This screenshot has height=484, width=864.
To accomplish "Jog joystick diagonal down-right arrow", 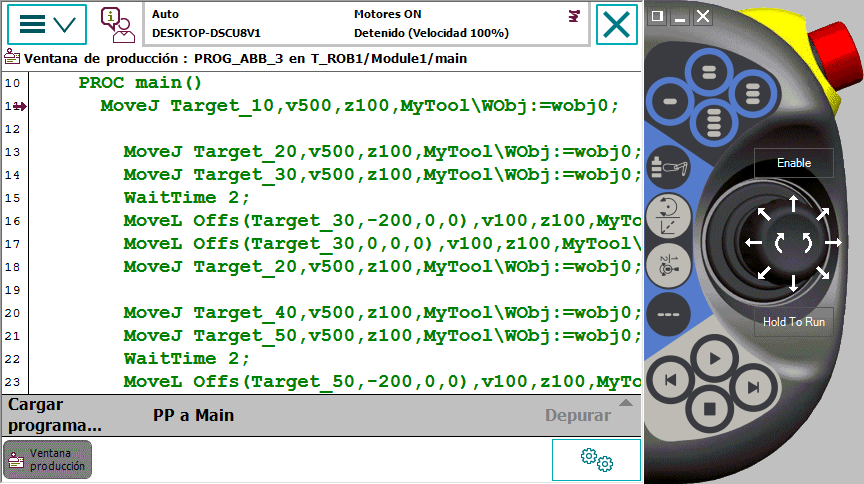I will 823,272.
